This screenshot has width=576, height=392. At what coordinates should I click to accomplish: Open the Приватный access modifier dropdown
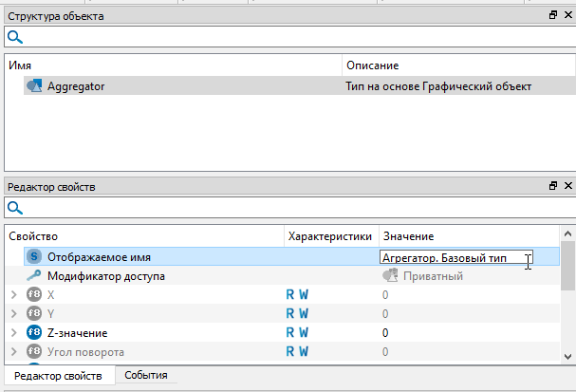(422, 276)
